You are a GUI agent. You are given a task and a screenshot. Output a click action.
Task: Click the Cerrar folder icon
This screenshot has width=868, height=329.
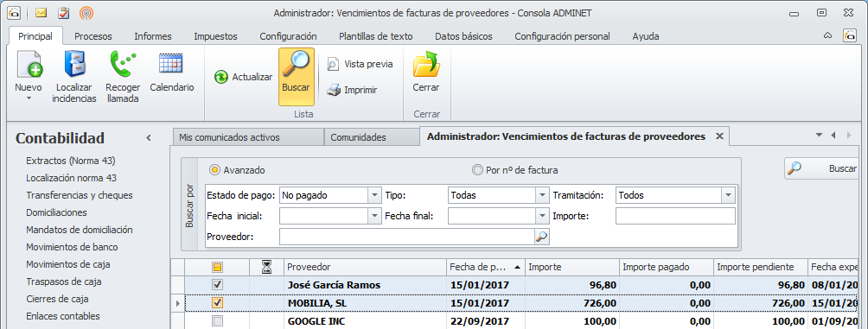pyautogui.click(x=425, y=64)
